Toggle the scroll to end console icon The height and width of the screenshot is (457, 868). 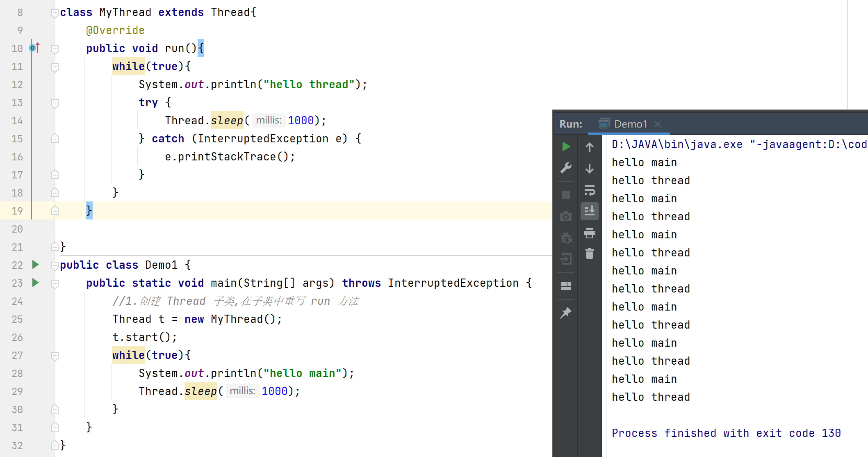coord(590,211)
